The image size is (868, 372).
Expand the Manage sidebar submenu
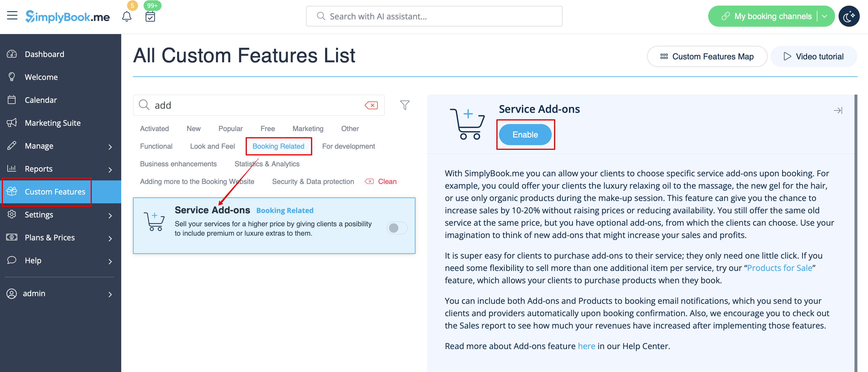click(x=110, y=146)
